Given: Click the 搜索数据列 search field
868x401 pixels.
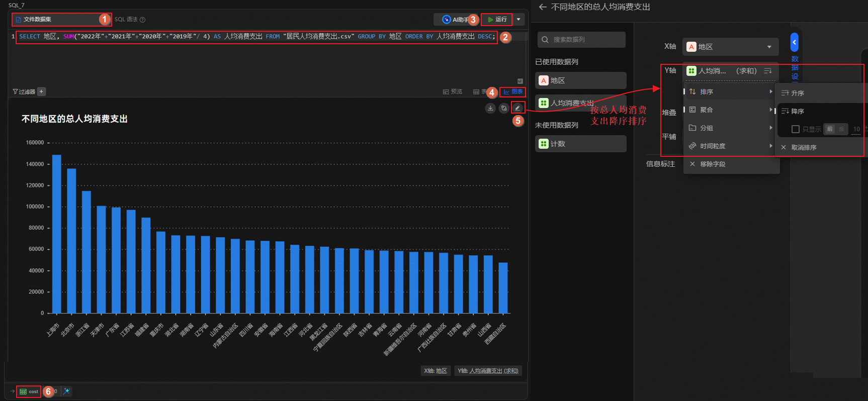Looking at the screenshot, I should 581,40.
